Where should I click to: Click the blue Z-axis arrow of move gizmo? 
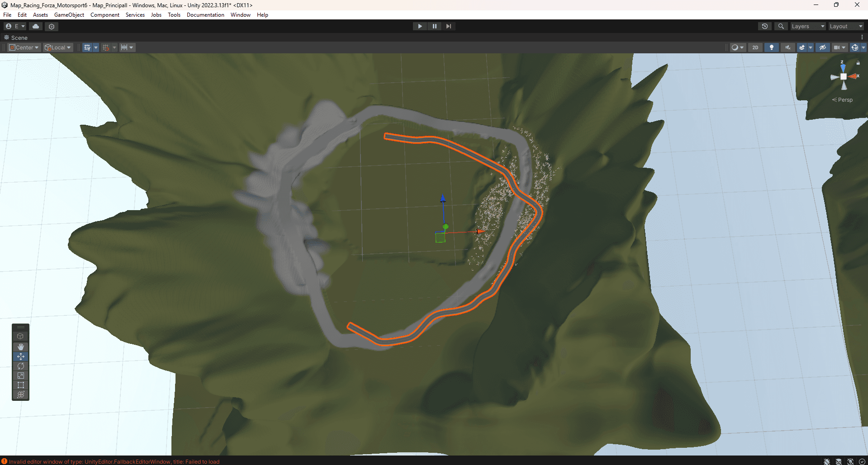(x=443, y=198)
